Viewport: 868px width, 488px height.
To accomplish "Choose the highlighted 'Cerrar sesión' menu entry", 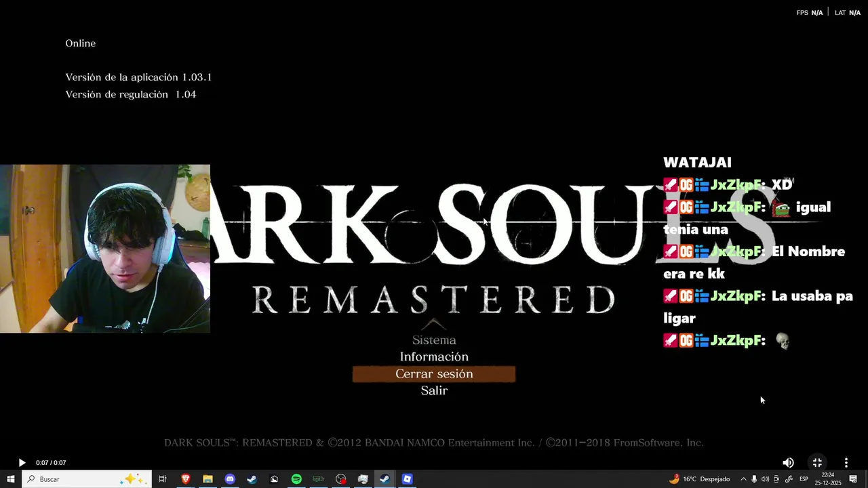I will coord(434,373).
